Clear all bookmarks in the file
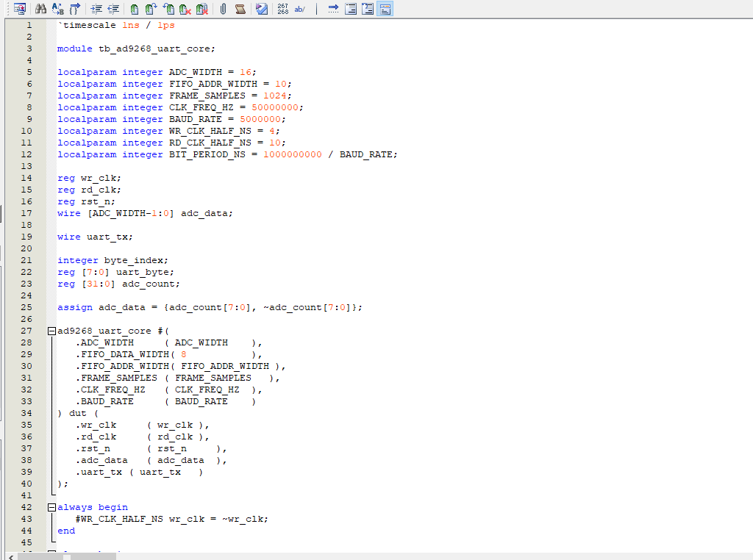This screenshot has height=560, width=753. [x=202, y=9]
